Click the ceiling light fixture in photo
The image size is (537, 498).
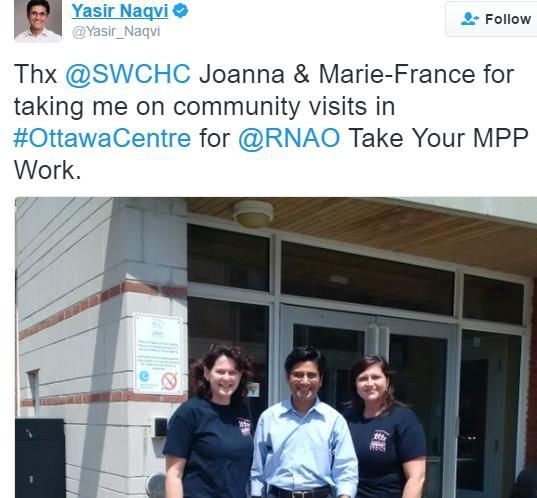[253, 213]
